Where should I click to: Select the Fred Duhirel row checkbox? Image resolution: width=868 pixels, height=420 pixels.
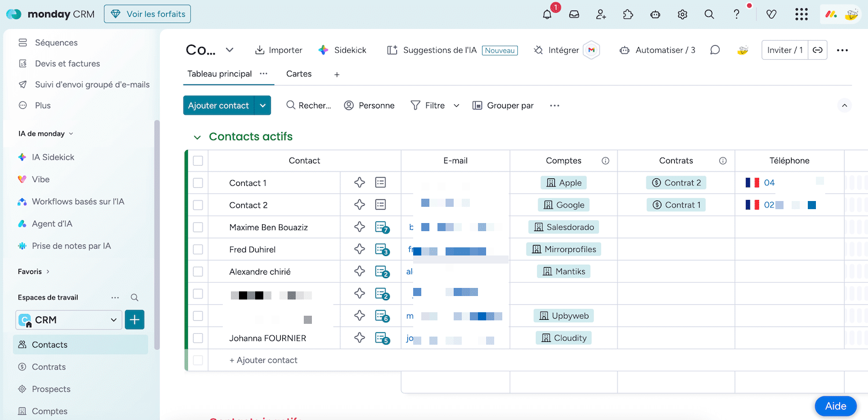coord(198,250)
